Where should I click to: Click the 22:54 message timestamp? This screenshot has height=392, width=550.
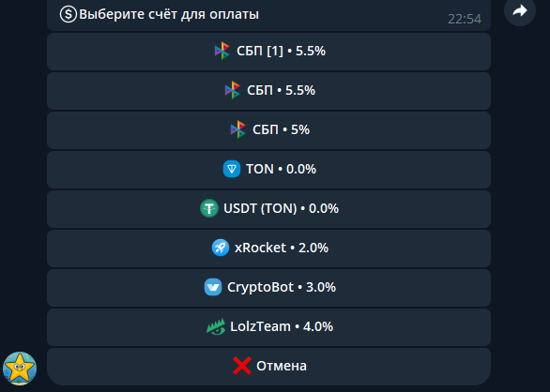465,19
